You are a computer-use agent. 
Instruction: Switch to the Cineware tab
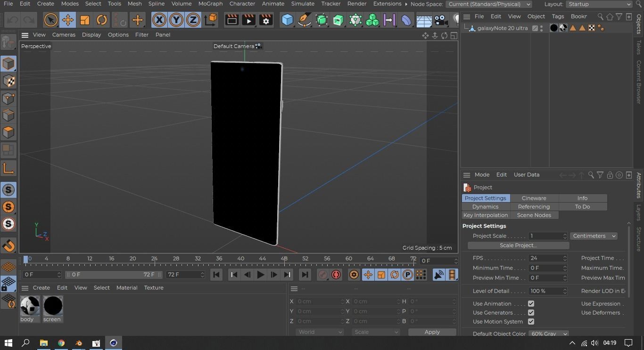(534, 198)
